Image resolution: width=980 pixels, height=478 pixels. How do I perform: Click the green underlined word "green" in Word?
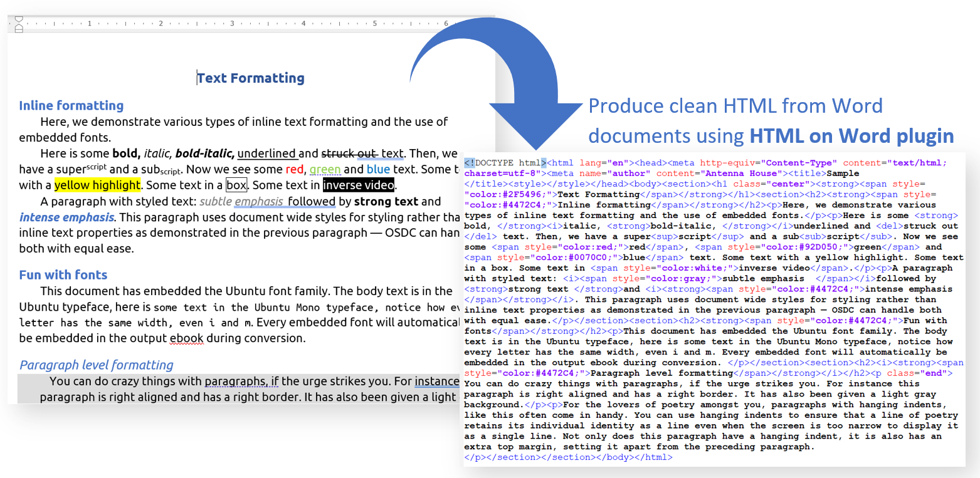[x=325, y=170]
